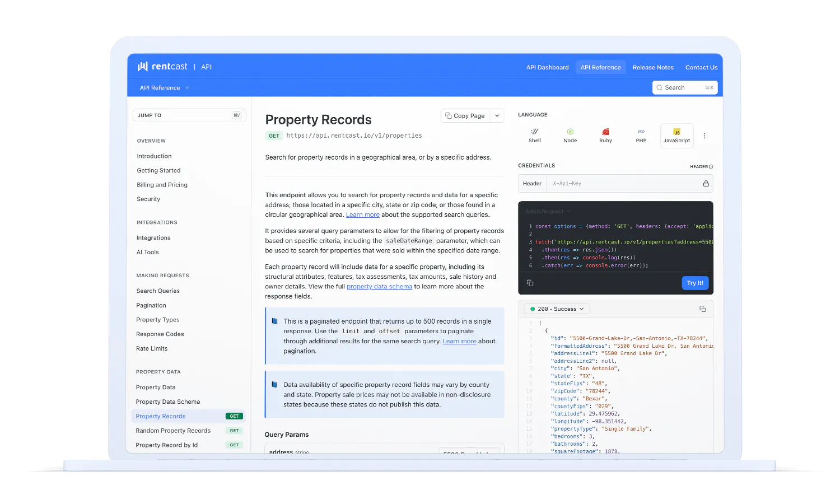
Task: Open Property Types in the sidebar
Action: click(158, 320)
